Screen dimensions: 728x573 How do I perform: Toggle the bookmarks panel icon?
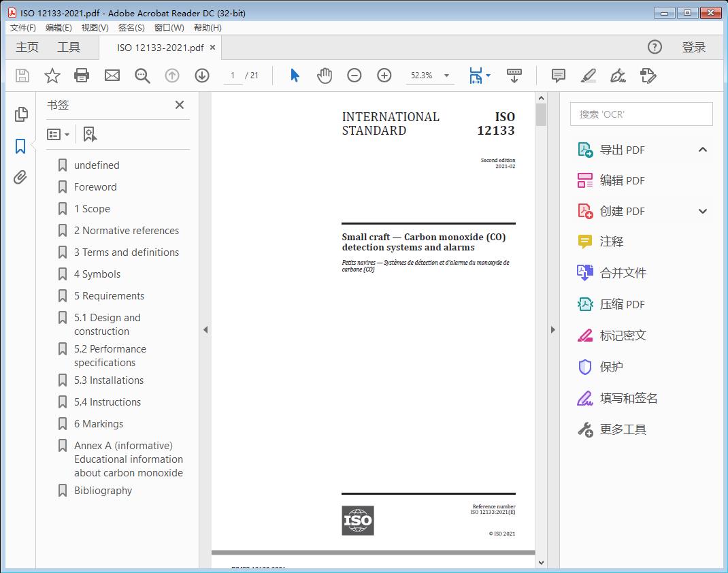(x=20, y=146)
